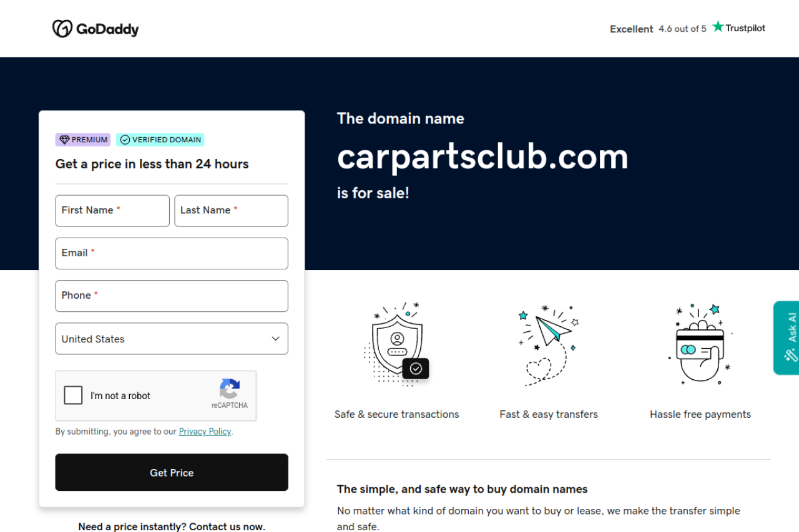Screen dimensions: 799x532
Task: Click the 'Safe & secure transactions' label
Action: (397, 414)
